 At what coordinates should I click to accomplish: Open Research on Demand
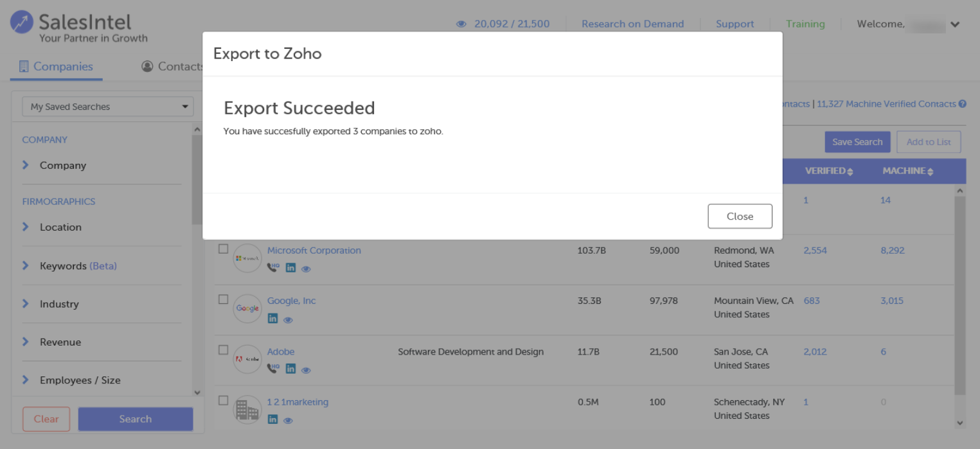(x=632, y=24)
